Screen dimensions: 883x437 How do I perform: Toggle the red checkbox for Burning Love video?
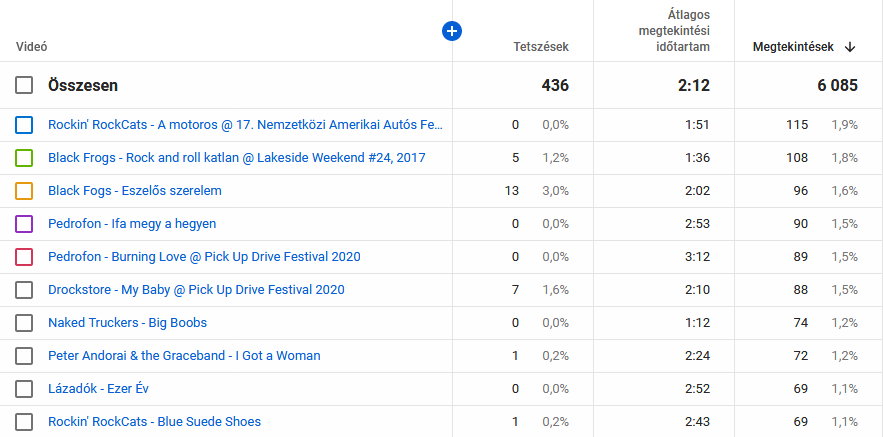point(25,257)
